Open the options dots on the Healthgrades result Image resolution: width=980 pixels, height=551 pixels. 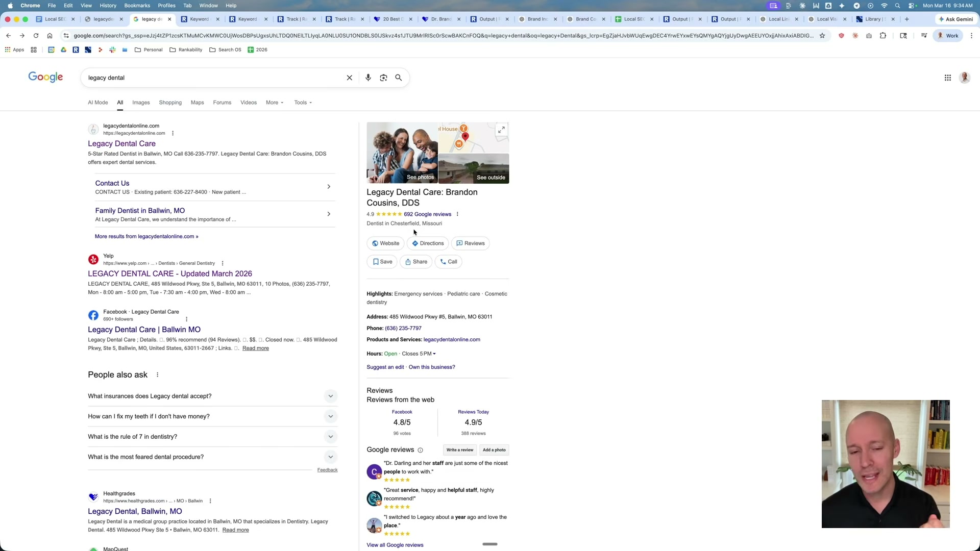[x=210, y=501]
